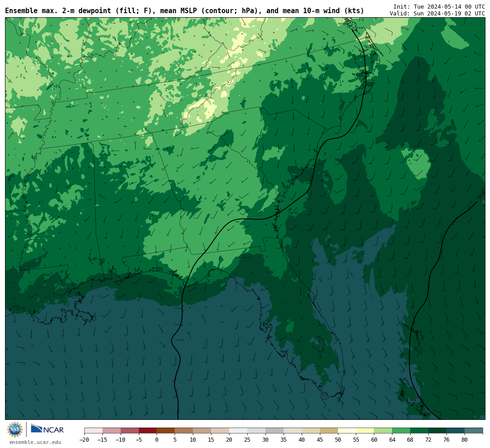
Task: Pick the brown swatch between 0 and 5
Action: click(x=166, y=431)
